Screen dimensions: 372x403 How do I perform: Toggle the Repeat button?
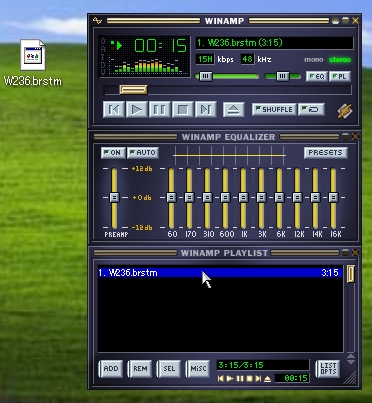point(311,109)
